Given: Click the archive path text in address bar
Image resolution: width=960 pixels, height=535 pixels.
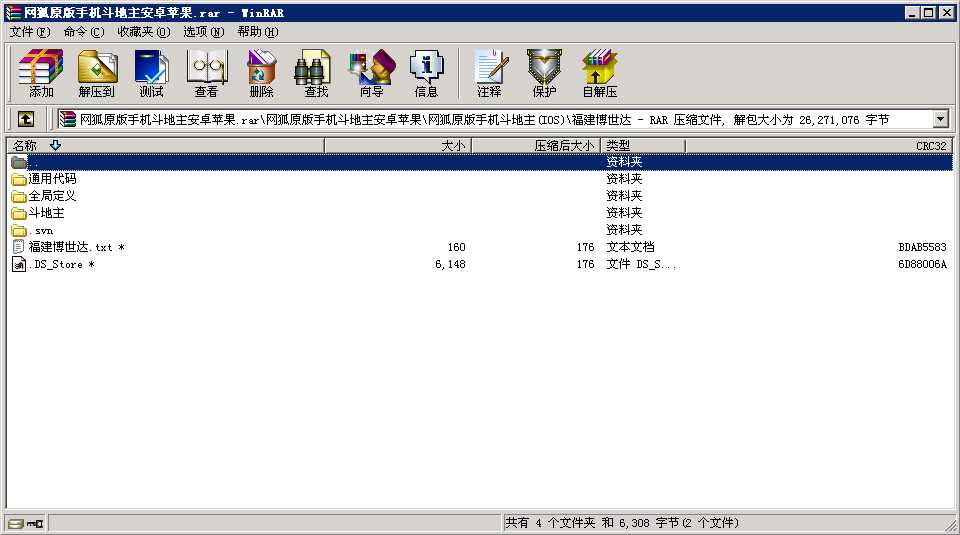Looking at the screenshot, I should [484, 119].
